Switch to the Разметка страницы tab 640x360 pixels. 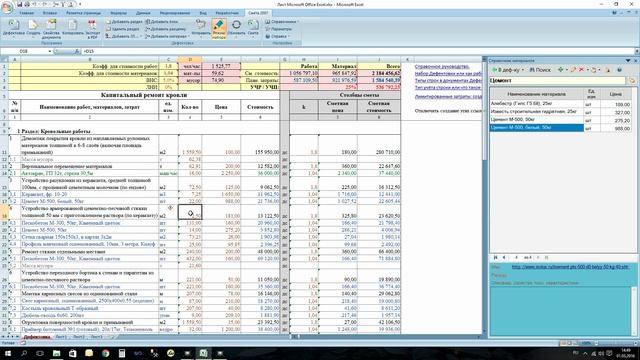[x=83, y=13]
